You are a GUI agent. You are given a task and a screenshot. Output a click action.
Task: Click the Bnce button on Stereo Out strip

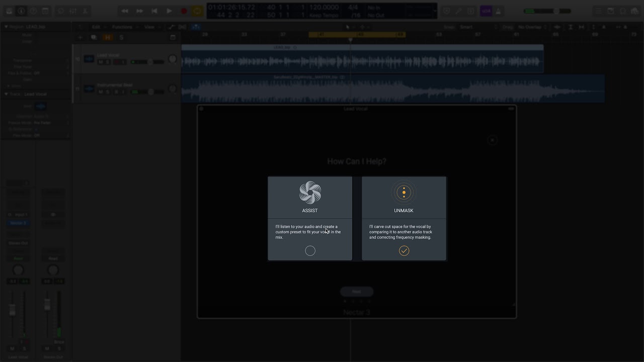pos(59,342)
